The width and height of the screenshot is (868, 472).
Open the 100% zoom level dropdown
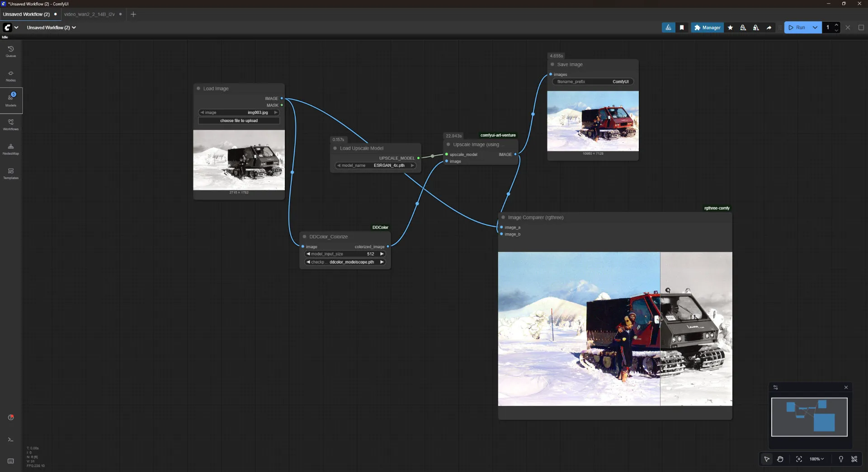[816, 459]
